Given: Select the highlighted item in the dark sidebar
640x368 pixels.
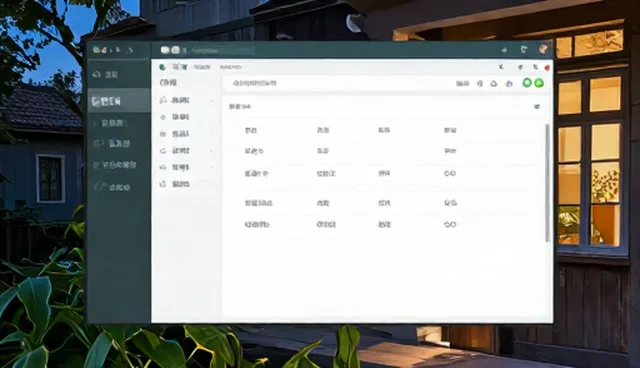Looking at the screenshot, I should point(119,101).
